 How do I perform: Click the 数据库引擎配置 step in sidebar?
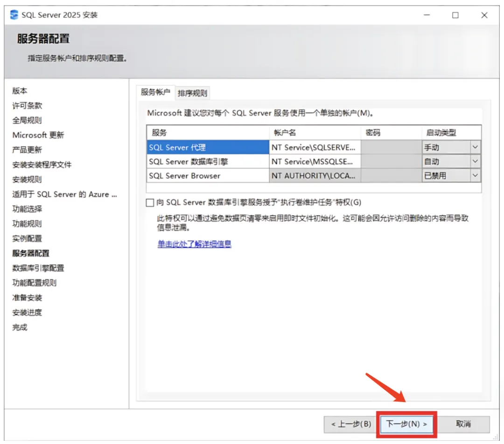tap(38, 268)
